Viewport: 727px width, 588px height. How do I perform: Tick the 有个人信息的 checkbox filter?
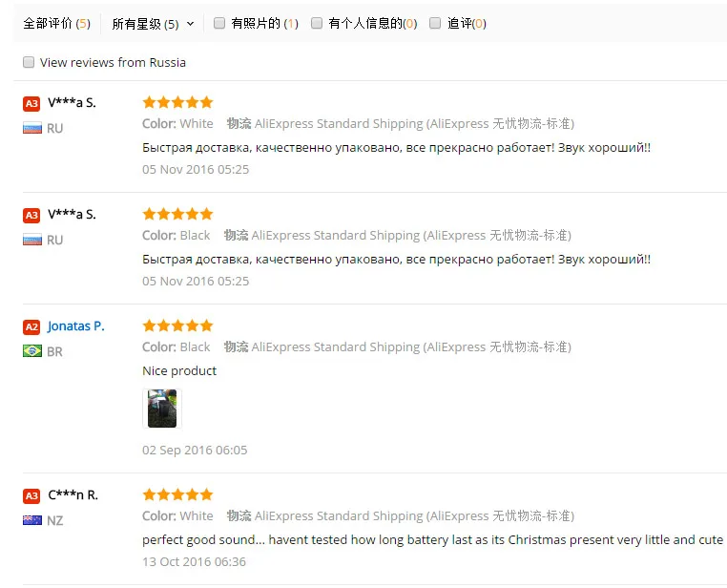pyautogui.click(x=317, y=23)
